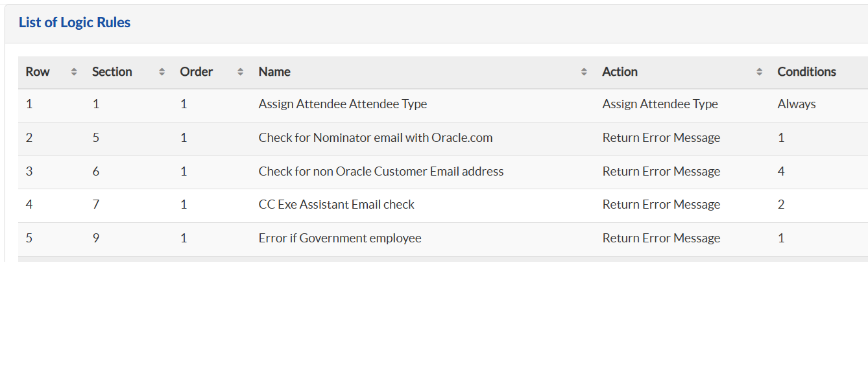Screen dimensions: 868x383
Task: Click the Name column sort icon
Action: coord(584,72)
